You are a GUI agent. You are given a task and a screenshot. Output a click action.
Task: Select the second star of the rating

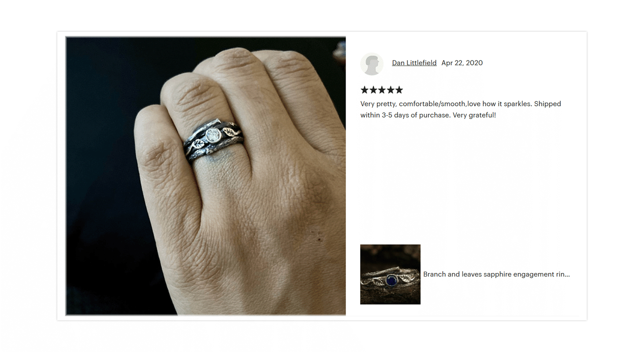pos(373,90)
